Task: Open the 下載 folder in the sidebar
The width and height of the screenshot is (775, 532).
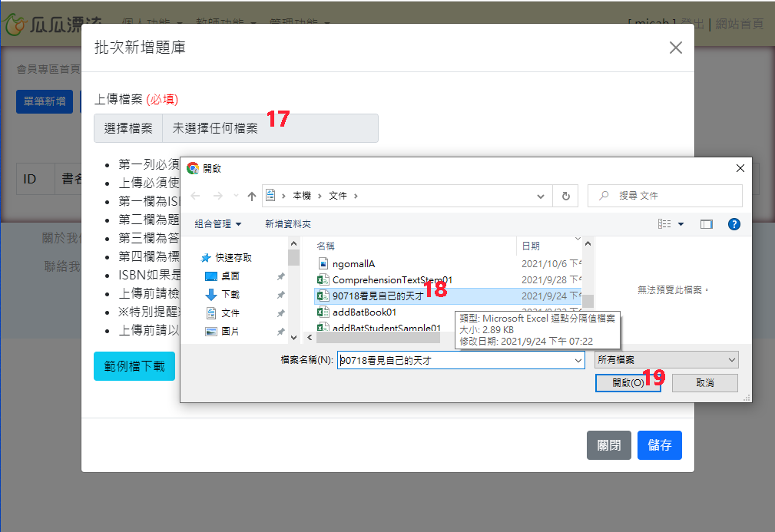Action: point(223,294)
